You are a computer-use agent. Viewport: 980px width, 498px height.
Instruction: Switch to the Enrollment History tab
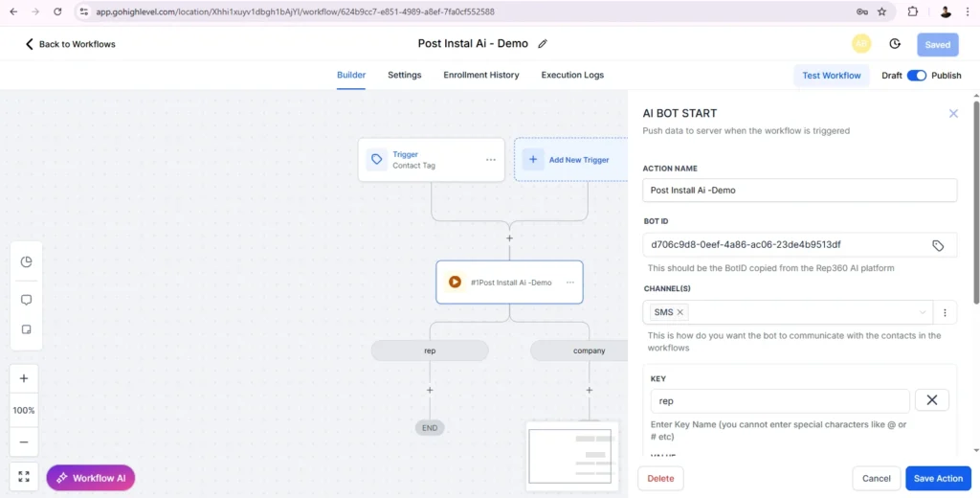click(480, 75)
